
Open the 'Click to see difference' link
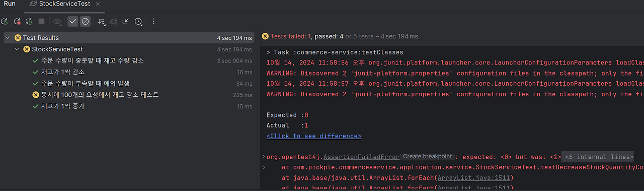tap(314, 136)
